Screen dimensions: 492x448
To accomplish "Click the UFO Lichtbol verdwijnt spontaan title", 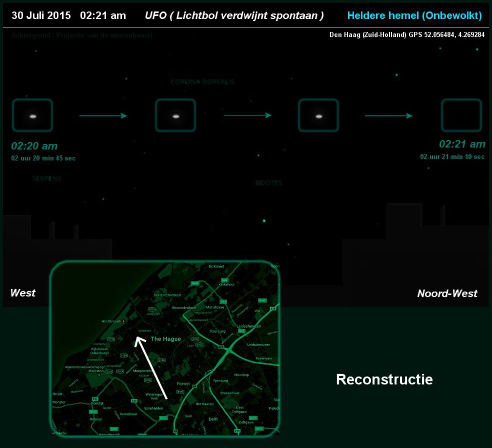I will click(234, 15).
